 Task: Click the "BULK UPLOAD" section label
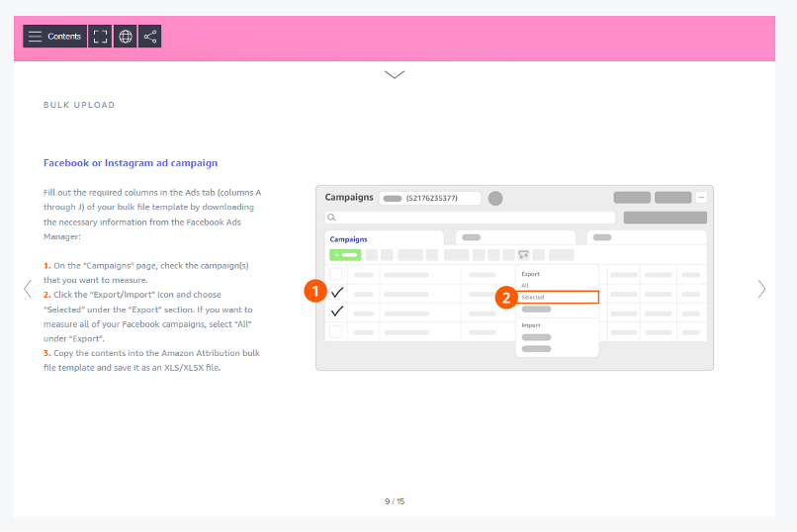(79, 105)
